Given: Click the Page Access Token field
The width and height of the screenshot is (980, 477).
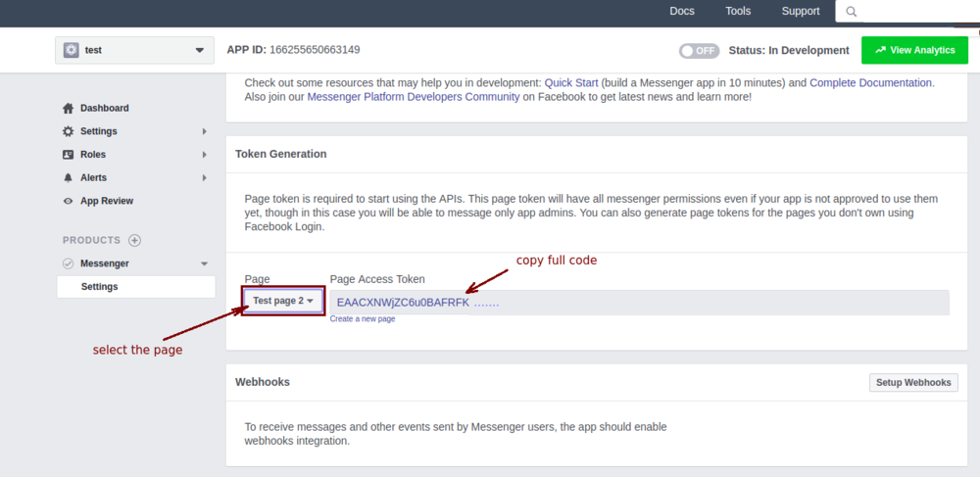Looking at the screenshot, I should 637,303.
